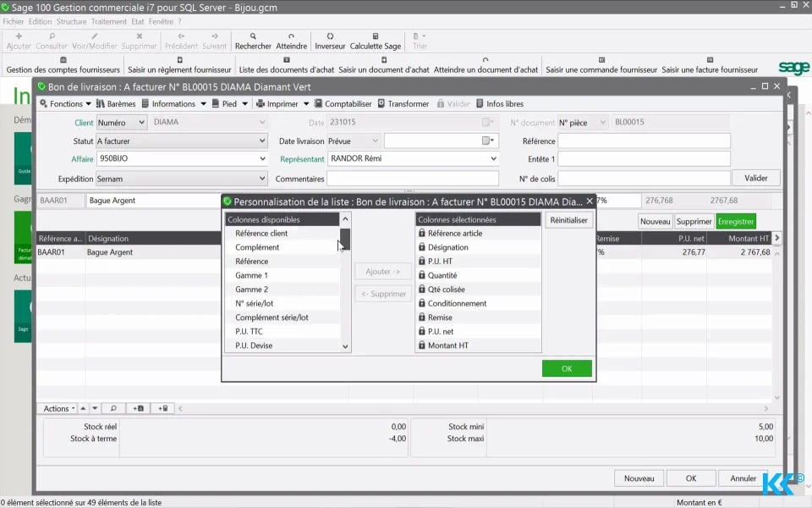Click the Référence input field
812x508 pixels.
644,141
